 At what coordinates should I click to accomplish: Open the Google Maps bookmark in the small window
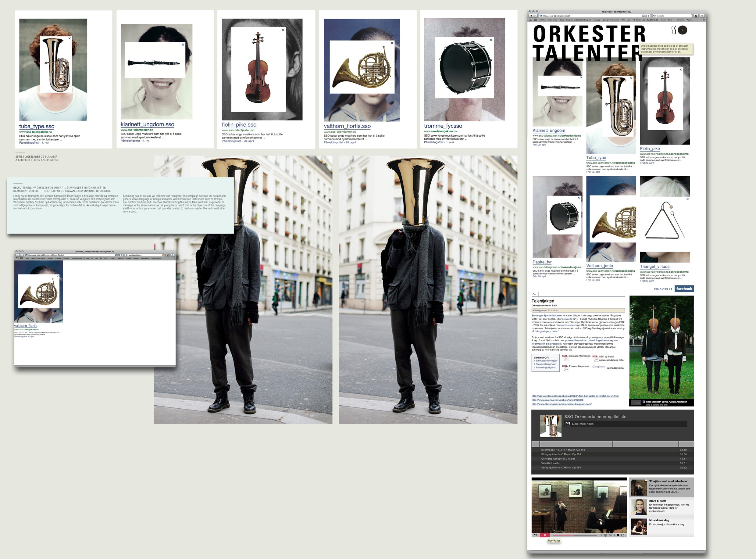point(156,259)
